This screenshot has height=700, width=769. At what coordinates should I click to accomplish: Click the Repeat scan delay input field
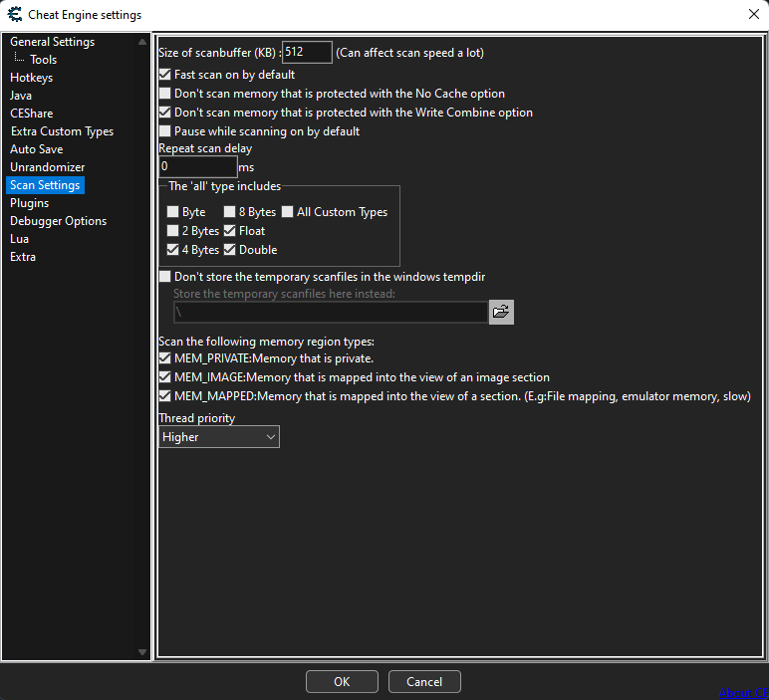pos(198,166)
